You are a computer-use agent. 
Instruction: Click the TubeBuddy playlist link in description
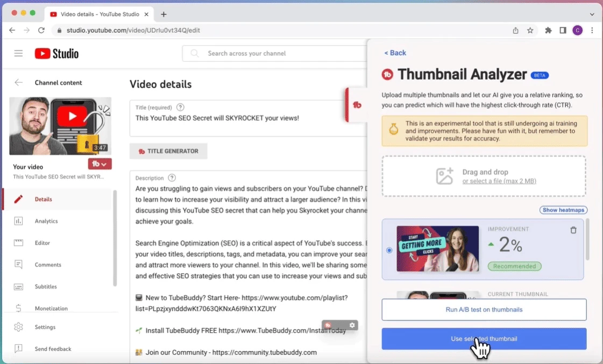pos(242,303)
